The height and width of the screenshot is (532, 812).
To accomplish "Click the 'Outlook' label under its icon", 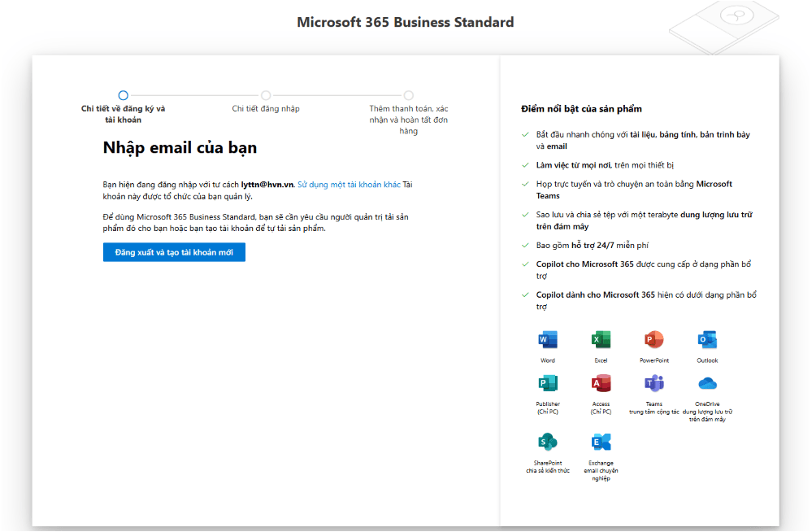I will click(707, 360).
